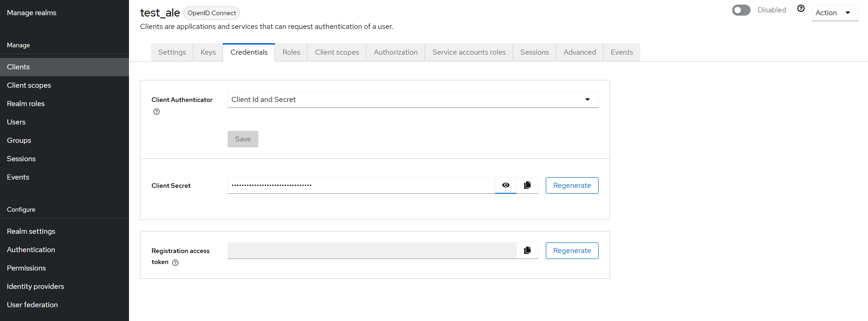Image resolution: width=868 pixels, height=321 pixels.
Task: Navigate to Identity providers in sidebar
Action: pos(35,287)
